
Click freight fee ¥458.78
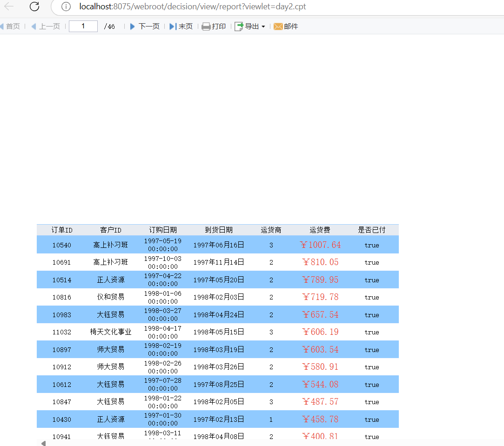click(x=320, y=419)
